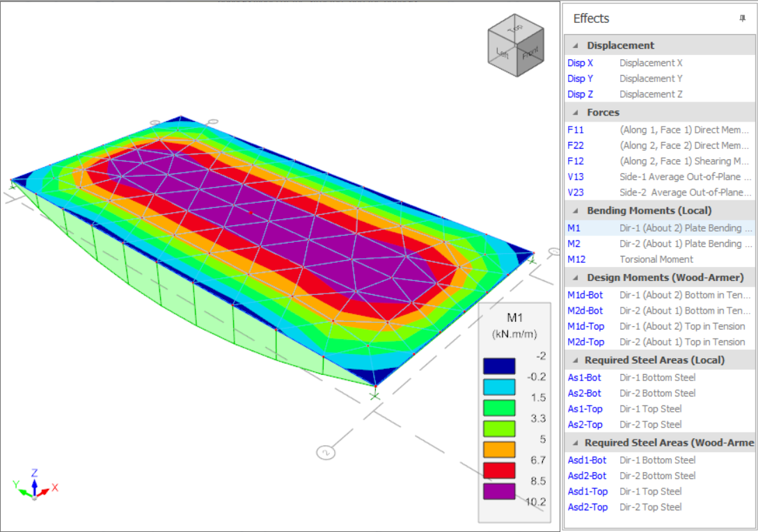Click the dark blue legend swatch
758x532 pixels.
pos(499,366)
